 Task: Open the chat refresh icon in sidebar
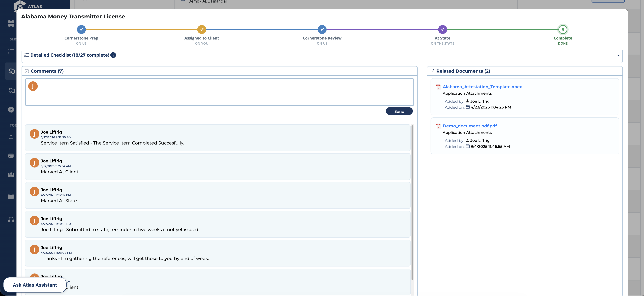click(12, 90)
